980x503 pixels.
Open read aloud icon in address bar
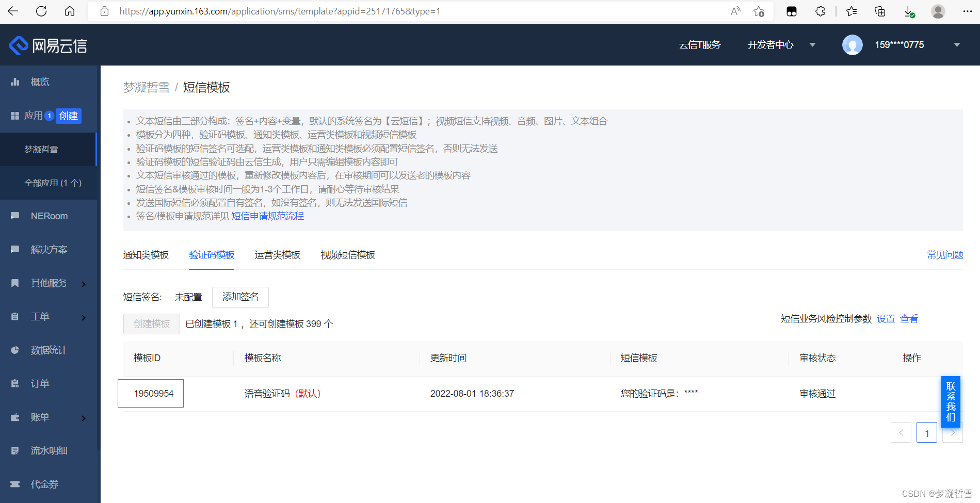735,11
